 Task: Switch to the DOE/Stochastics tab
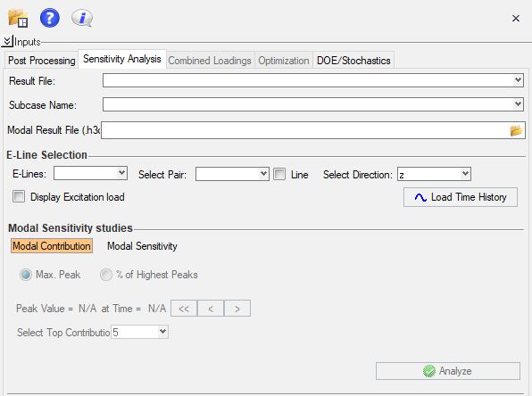[x=353, y=61]
